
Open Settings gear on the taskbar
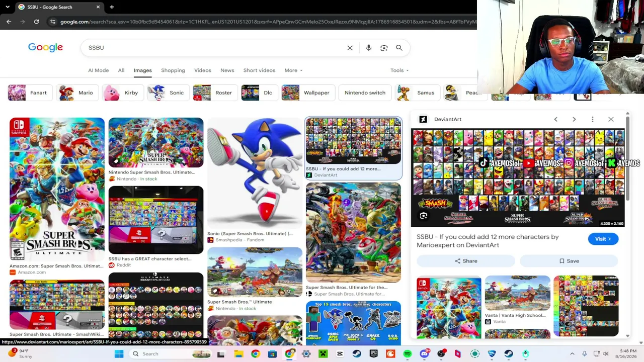306,354
